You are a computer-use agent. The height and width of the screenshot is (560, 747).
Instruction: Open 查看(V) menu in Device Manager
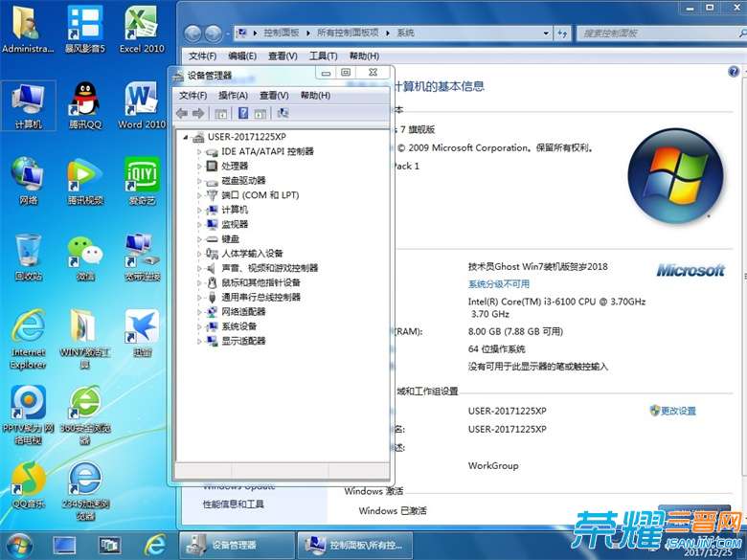point(274,95)
